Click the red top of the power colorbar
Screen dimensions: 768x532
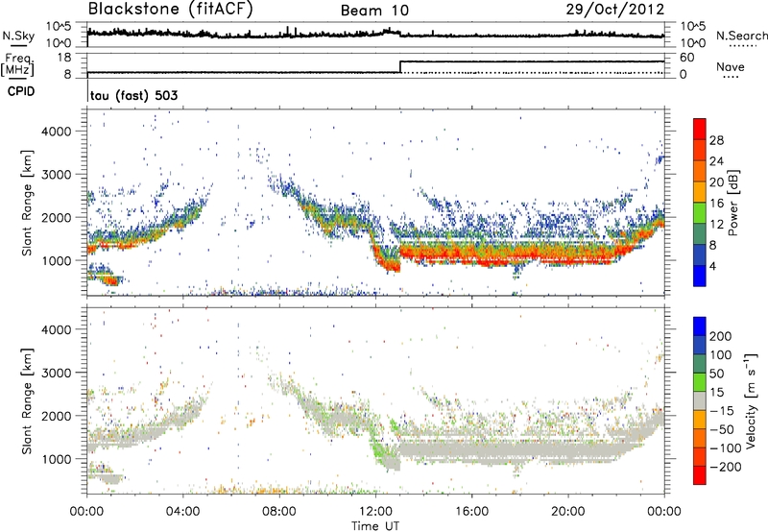700,129
